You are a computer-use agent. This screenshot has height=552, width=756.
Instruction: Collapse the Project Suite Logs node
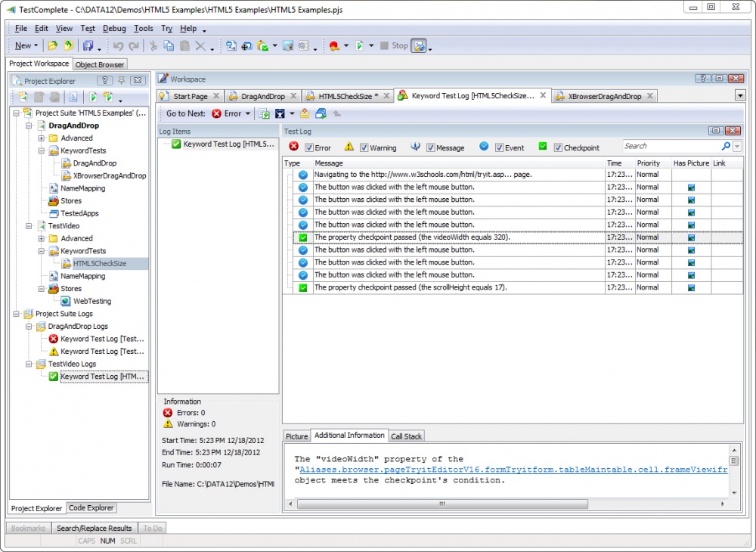[17, 314]
